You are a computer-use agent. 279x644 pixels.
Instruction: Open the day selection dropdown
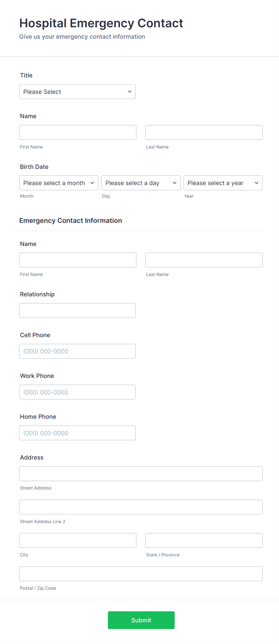click(140, 183)
